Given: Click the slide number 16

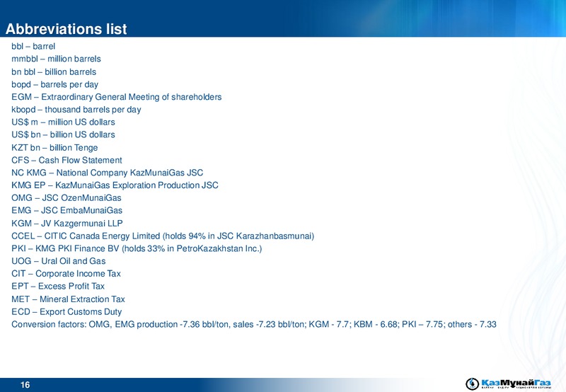Looking at the screenshot, I should point(25,385).
